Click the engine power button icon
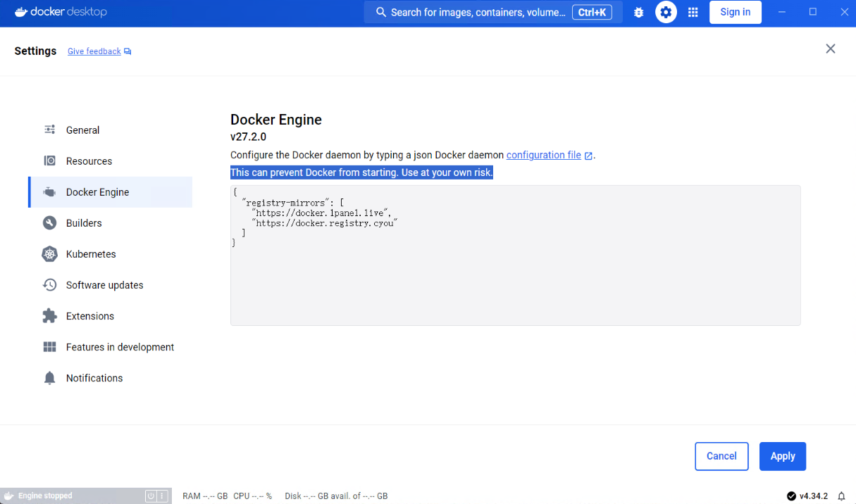 [x=150, y=496]
